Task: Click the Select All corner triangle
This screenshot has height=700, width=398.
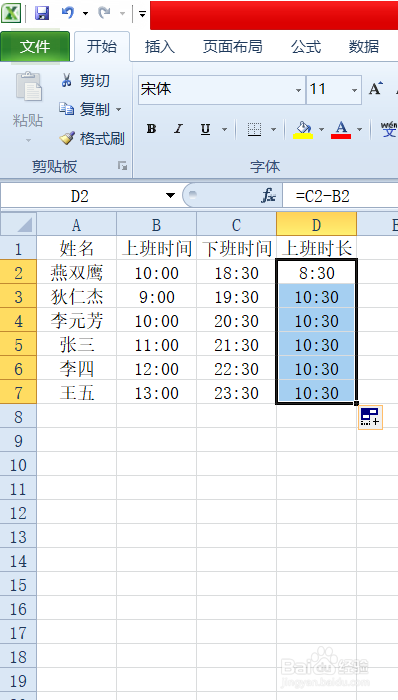Action: click(18, 224)
